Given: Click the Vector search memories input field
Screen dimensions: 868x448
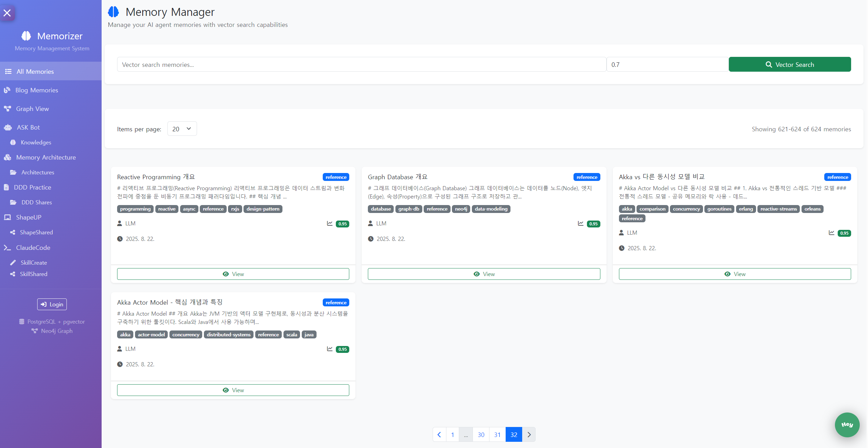Looking at the screenshot, I should click(361, 64).
